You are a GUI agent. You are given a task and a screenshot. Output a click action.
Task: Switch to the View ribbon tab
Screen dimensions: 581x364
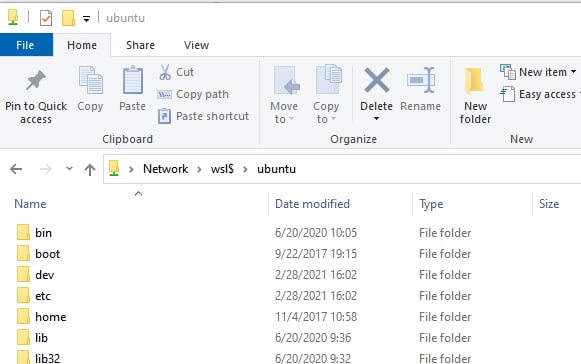click(196, 45)
